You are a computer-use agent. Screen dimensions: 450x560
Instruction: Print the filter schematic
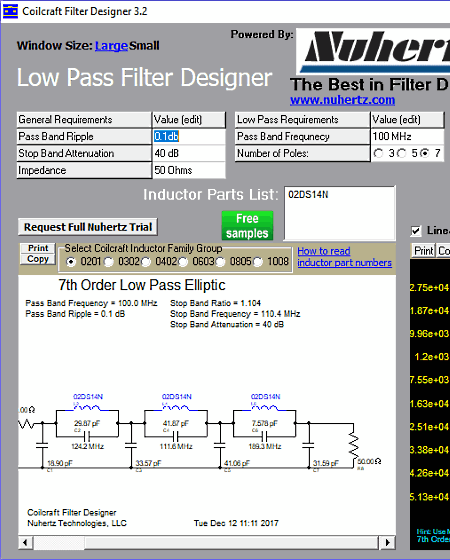pos(38,248)
